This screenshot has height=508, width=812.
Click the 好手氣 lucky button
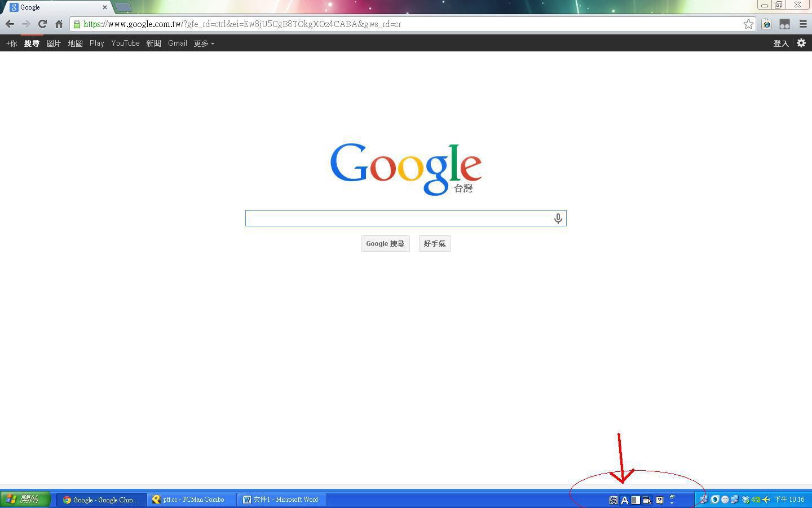pos(435,244)
